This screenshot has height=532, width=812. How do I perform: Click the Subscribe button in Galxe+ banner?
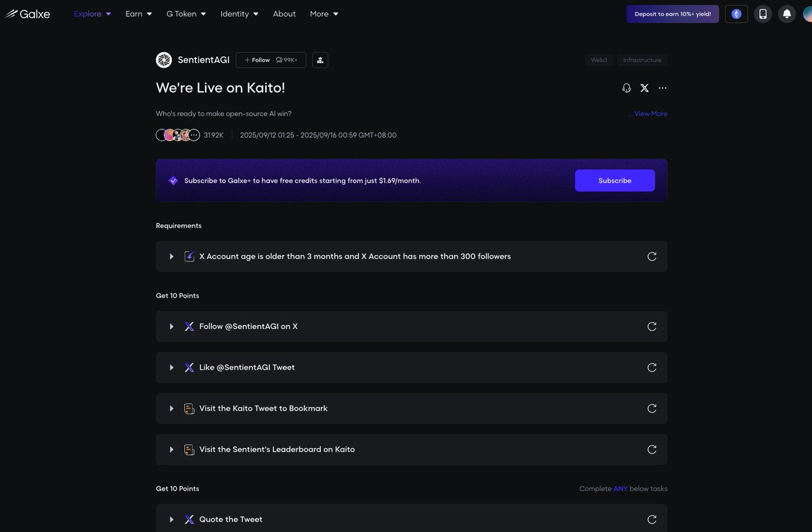(615, 181)
